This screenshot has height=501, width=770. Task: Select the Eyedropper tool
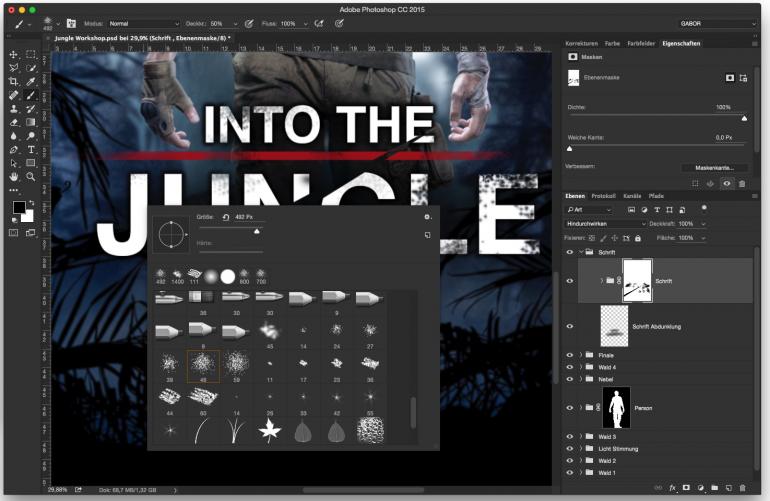coord(31,82)
